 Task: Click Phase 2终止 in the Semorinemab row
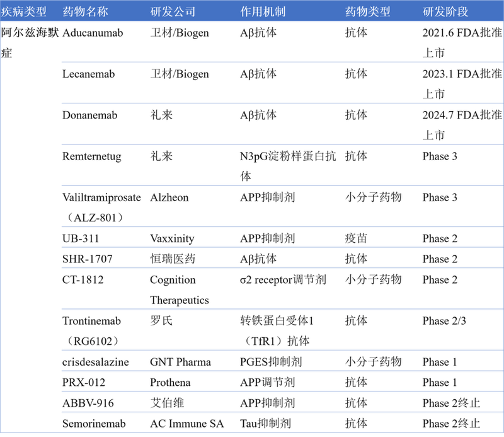click(x=451, y=424)
